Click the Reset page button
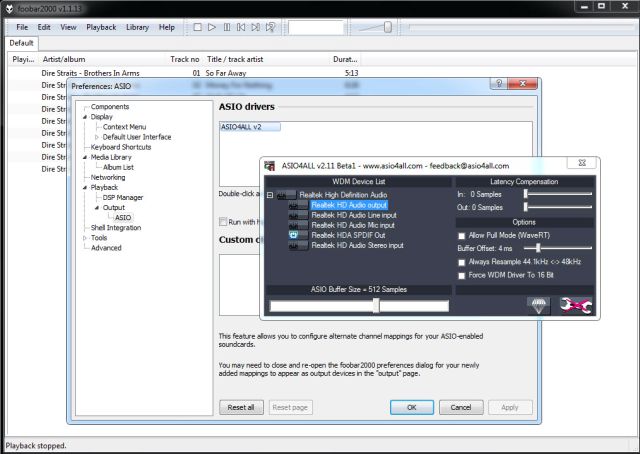This screenshot has height=454, width=640. pyautogui.click(x=290, y=407)
